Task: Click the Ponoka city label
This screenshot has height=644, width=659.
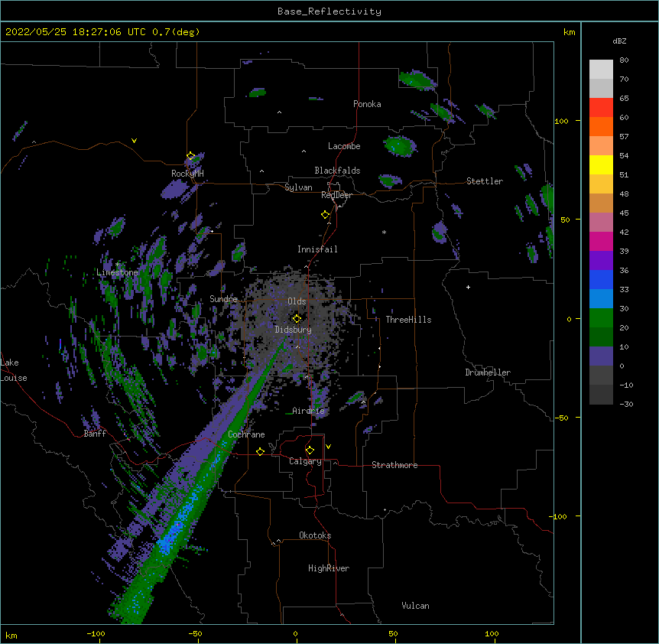Action: coord(367,104)
